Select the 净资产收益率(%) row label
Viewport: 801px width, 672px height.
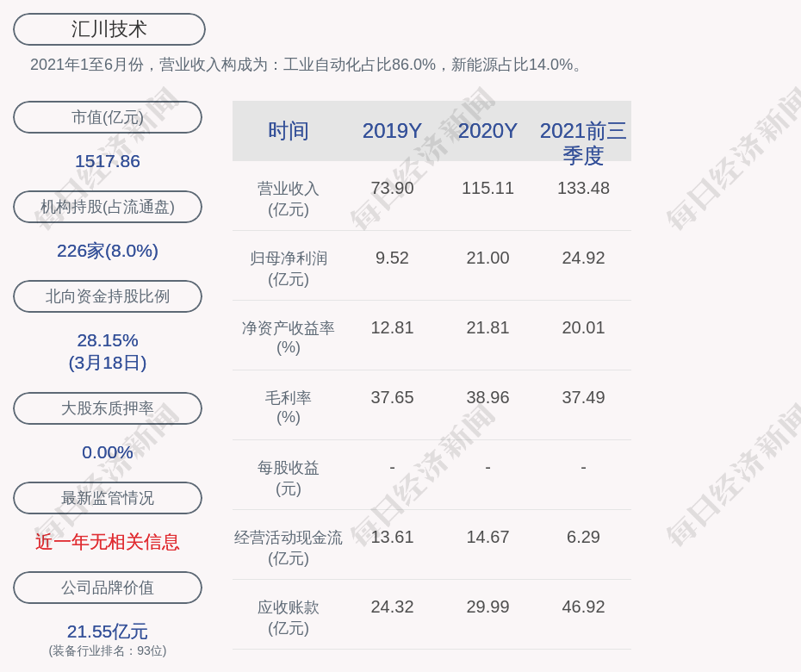[x=288, y=338]
